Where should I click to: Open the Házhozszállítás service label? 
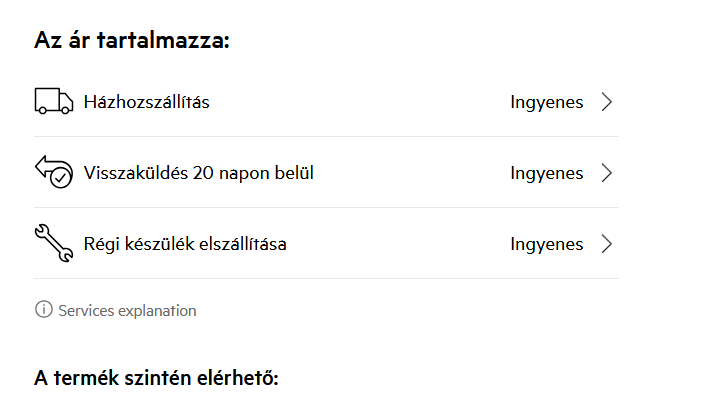(147, 102)
